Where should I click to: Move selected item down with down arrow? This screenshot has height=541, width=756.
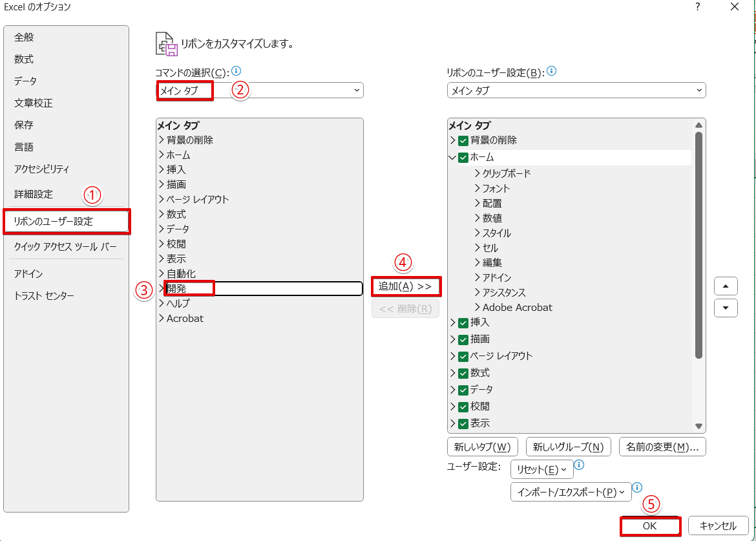(726, 308)
